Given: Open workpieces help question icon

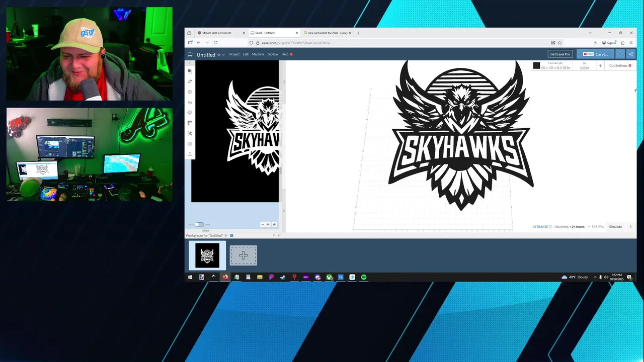Looking at the screenshot, I should 231,235.
